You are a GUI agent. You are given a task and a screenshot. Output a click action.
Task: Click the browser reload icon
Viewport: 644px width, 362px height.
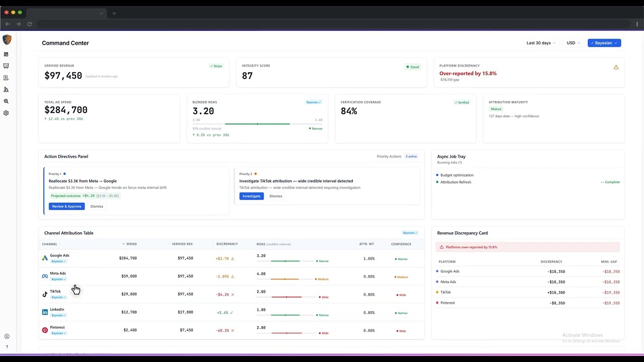coord(29,24)
